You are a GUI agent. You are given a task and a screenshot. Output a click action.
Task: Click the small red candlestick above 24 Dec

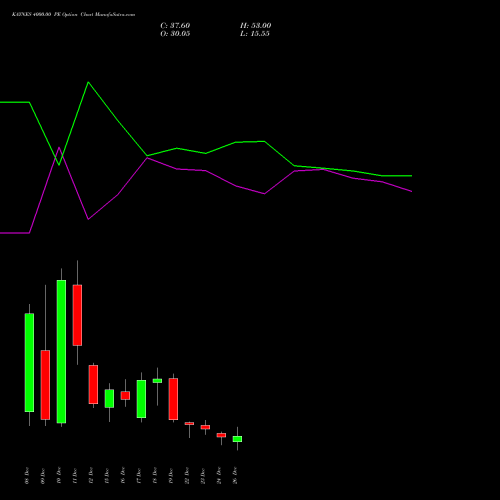221,435
